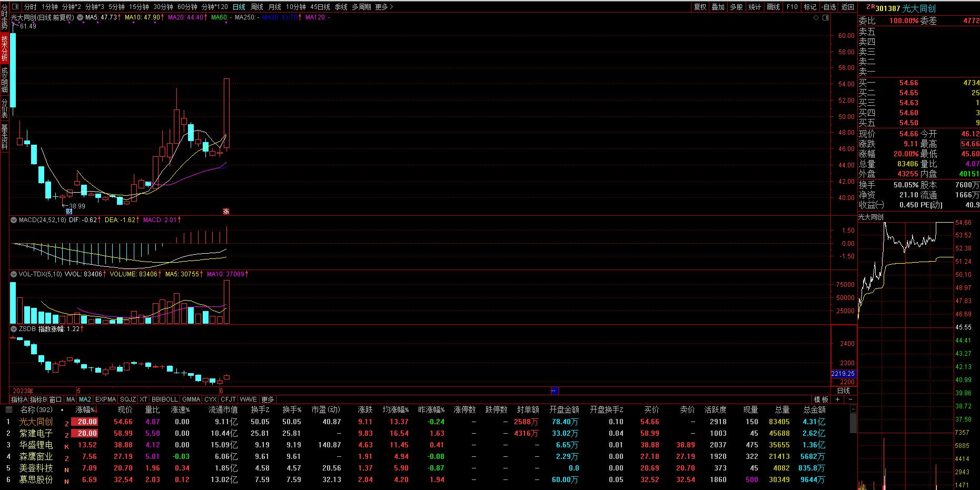Sort the list by 流通市值 column
This screenshot has height=490, width=980.
(x=223, y=409)
